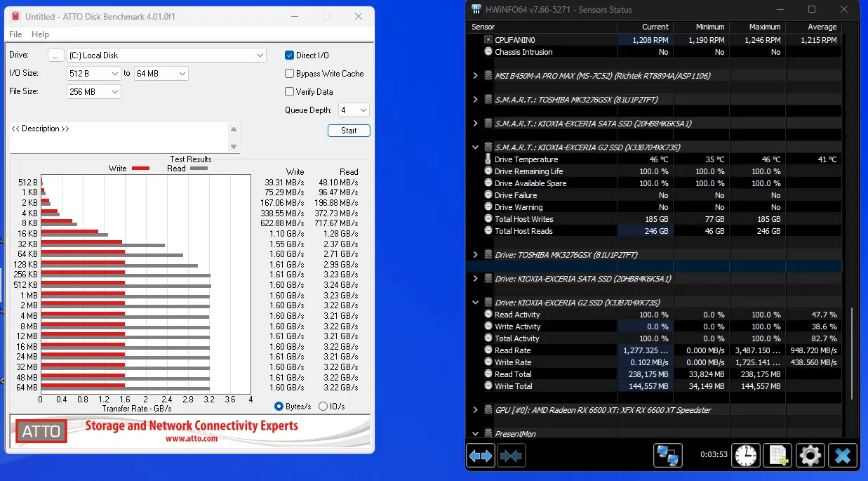Click the Drive Temperature thermometer icon
The height and width of the screenshot is (481, 868).
488,159
